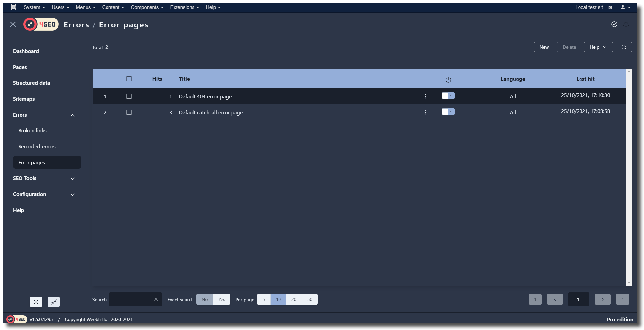
Task: Go to Dashboard in the sidebar
Action: pos(26,51)
